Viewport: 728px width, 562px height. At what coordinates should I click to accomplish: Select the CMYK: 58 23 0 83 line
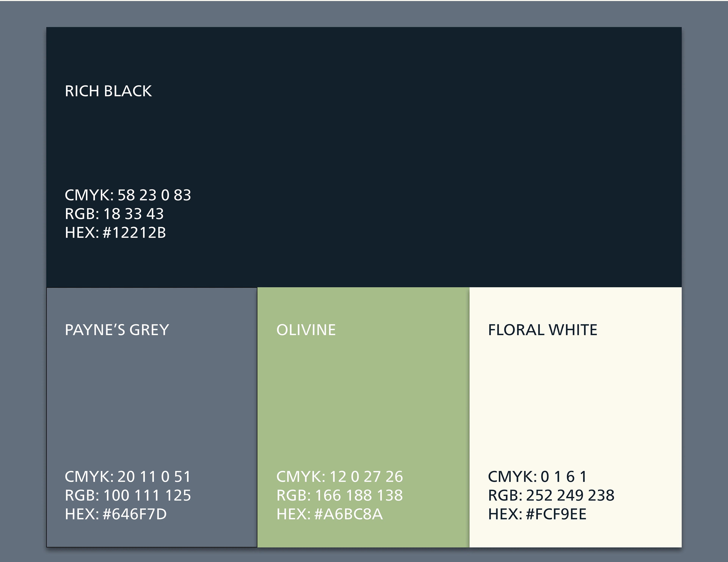click(128, 195)
